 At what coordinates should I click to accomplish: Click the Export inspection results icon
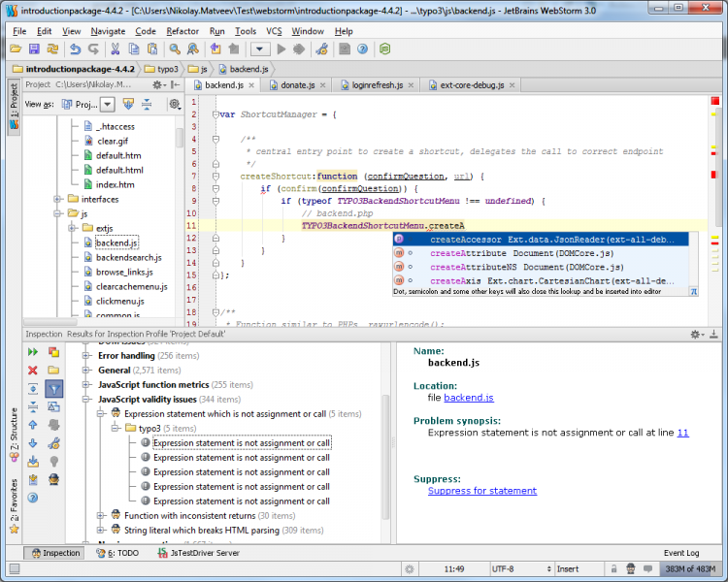tap(32, 462)
